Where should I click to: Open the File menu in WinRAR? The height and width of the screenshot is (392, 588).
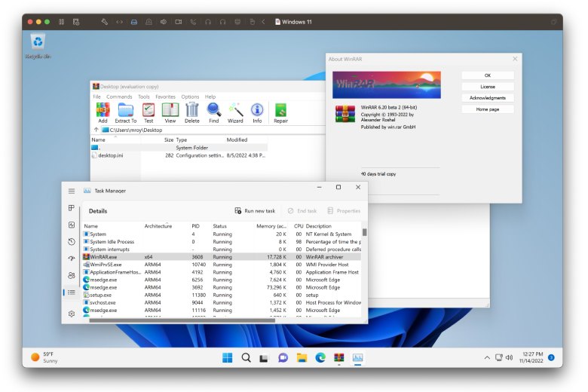coord(96,96)
